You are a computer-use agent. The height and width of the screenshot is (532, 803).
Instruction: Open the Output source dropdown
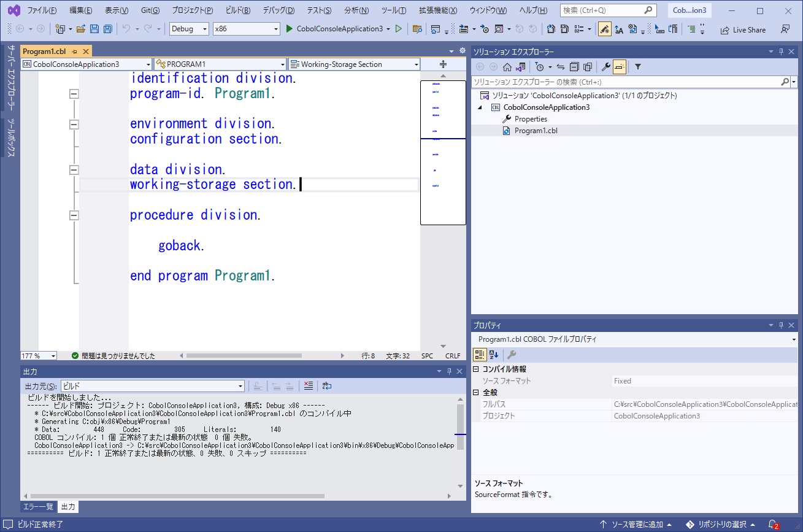point(153,386)
